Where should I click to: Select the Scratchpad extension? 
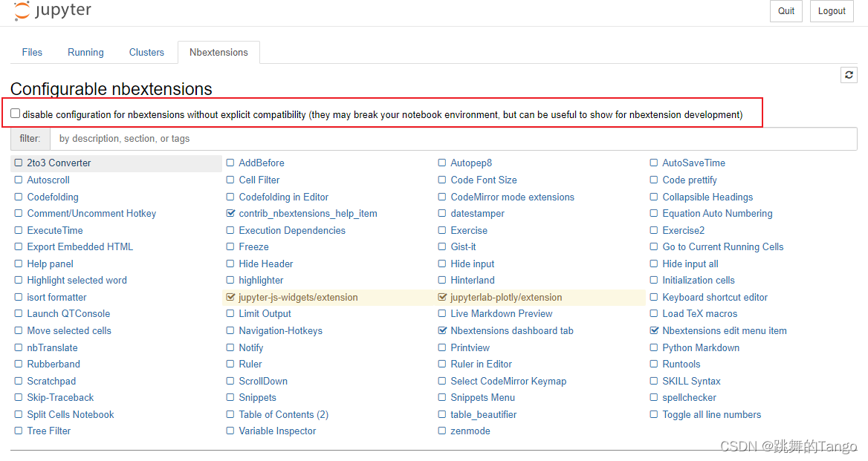(51, 381)
